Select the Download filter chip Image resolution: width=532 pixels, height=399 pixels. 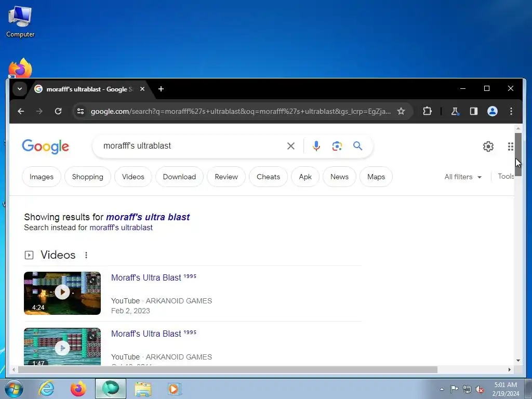(x=179, y=177)
